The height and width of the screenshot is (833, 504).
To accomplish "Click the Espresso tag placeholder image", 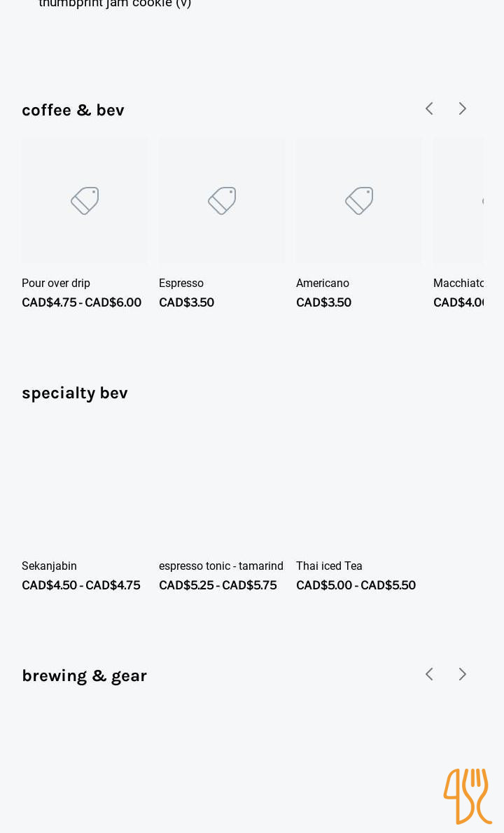I will (222, 201).
